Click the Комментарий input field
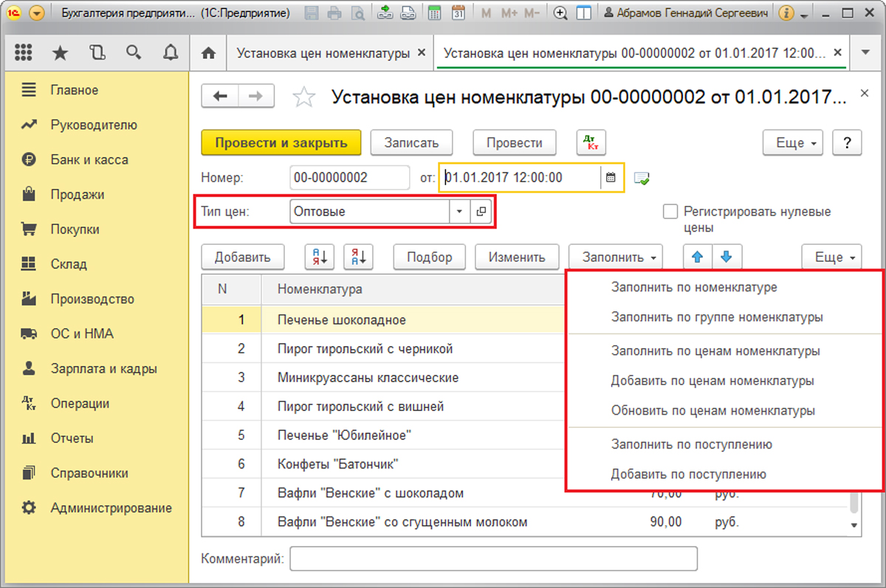This screenshot has height=588, width=886. click(x=495, y=558)
